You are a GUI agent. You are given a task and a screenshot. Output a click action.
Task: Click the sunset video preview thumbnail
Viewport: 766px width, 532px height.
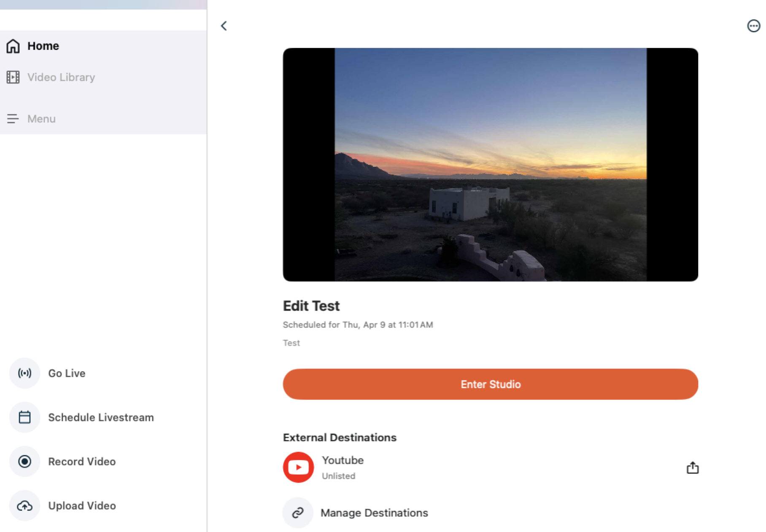(490, 164)
